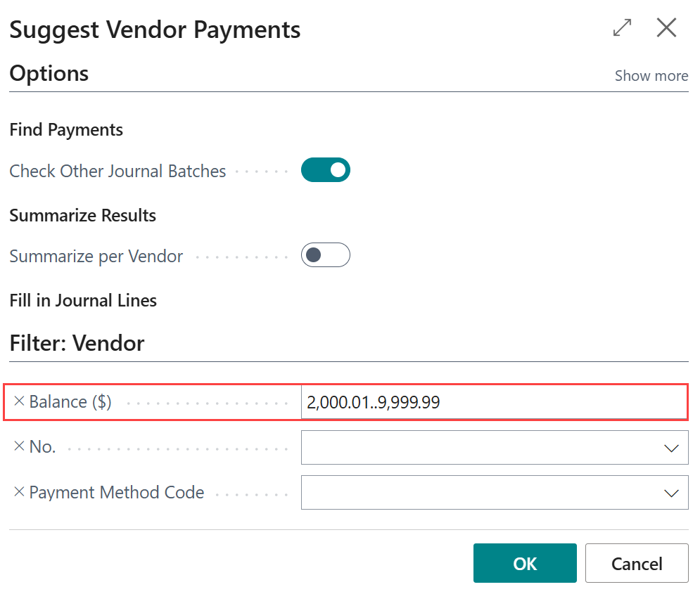Select the Balance ($) filter value field
Image resolution: width=700 pixels, height=594 pixels.
coord(492,401)
